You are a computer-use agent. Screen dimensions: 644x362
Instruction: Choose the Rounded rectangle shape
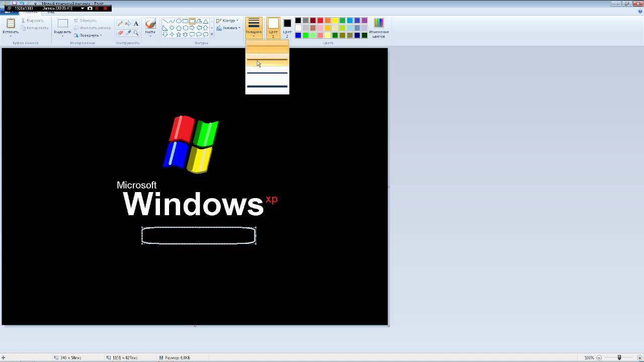tap(192, 21)
